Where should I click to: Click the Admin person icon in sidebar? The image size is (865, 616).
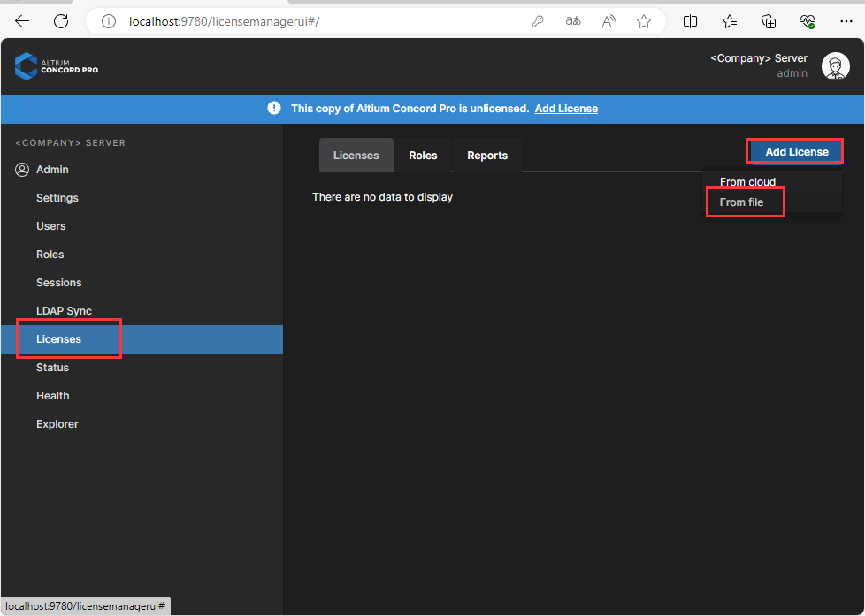(22, 170)
